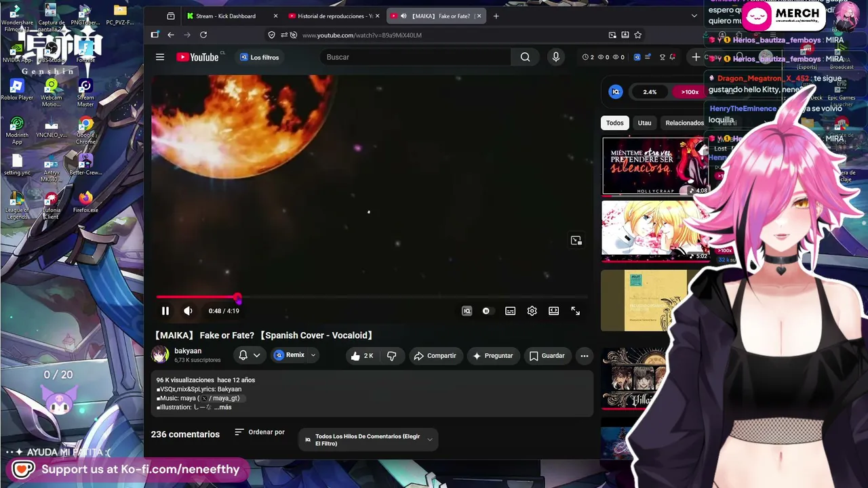868x488 pixels.
Task: Dislike the video
Action: tap(391, 355)
